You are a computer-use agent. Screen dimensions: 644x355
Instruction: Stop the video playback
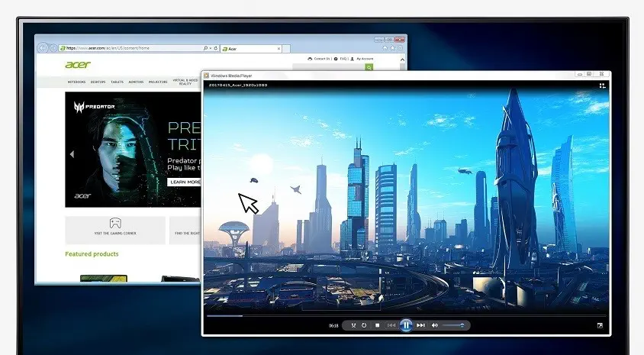378,325
